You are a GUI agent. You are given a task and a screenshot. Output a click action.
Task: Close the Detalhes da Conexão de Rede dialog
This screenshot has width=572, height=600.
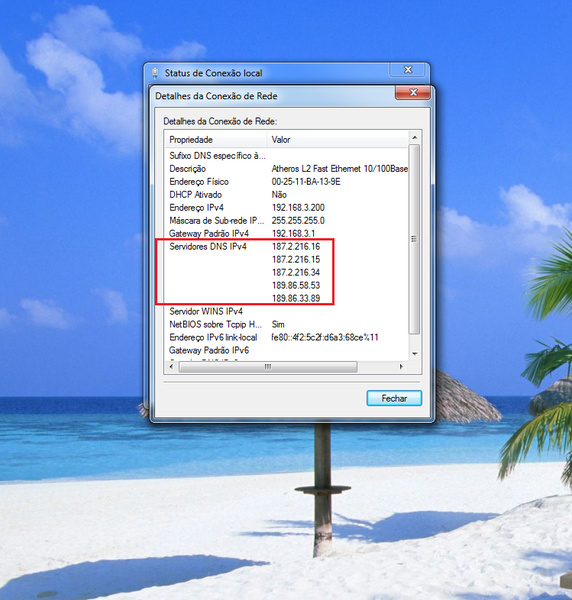[413, 93]
